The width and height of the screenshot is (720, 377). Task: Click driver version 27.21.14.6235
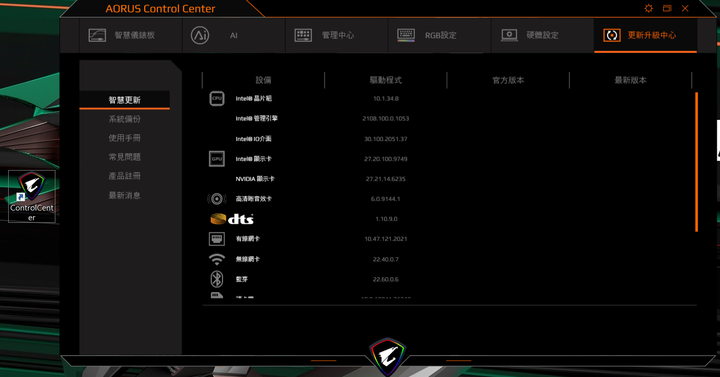[x=386, y=179]
